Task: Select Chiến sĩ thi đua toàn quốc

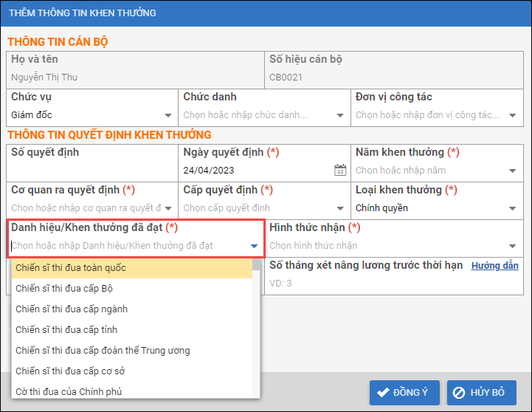Action: 131,268
